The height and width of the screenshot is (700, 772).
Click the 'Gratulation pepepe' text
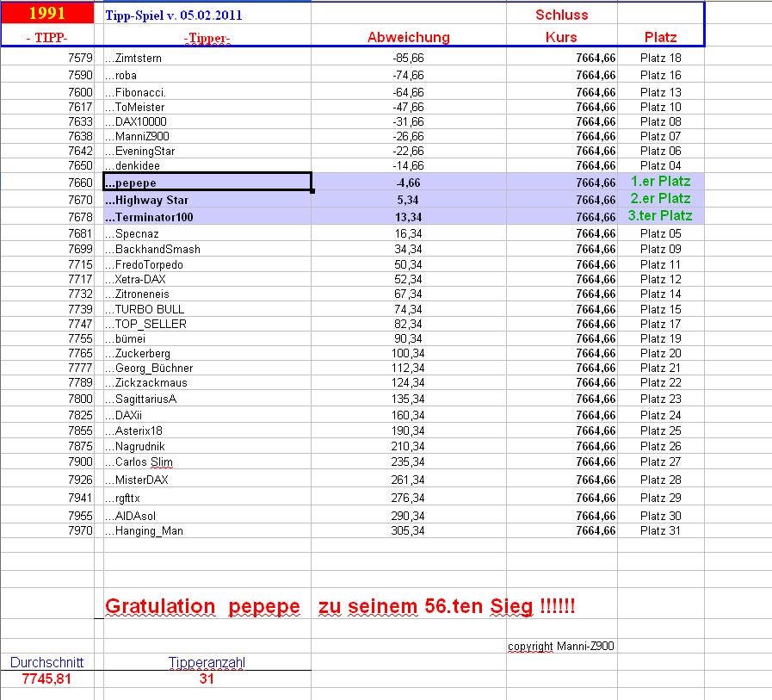(x=202, y=606)
